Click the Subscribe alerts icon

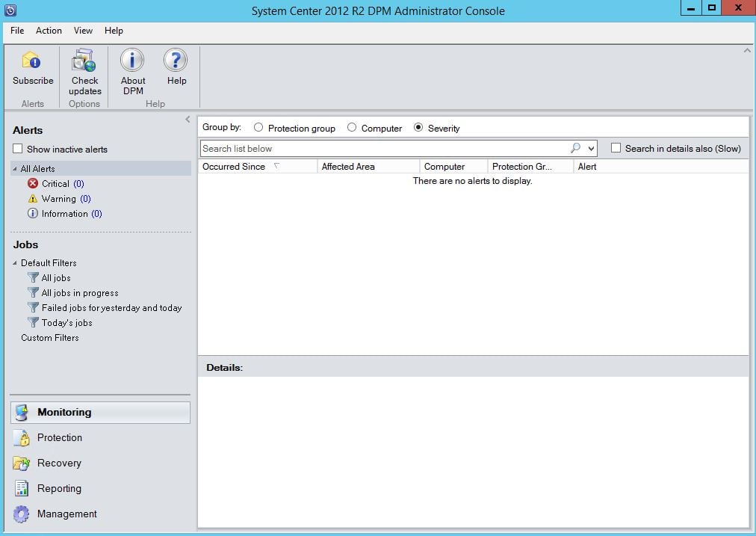[x=32, y=61]
